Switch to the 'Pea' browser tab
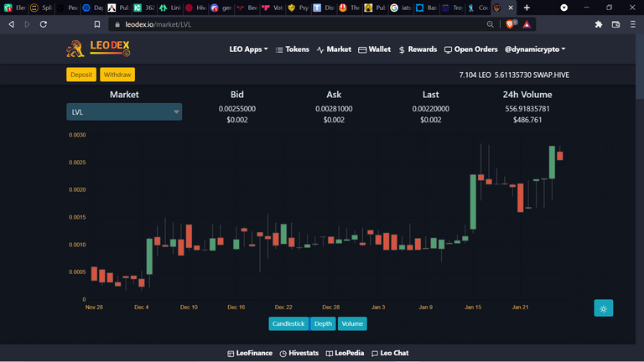The image size is (644, 362). click(x=67, y=8)
